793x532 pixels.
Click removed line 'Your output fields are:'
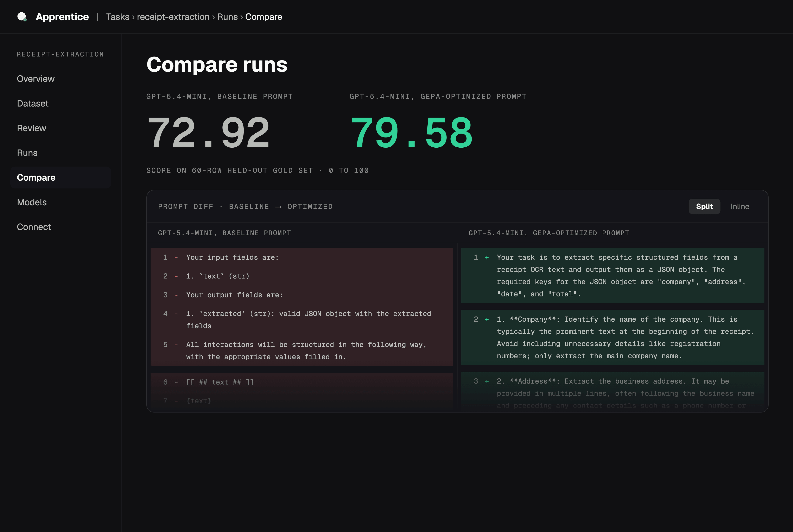click(x=302, y=295)
